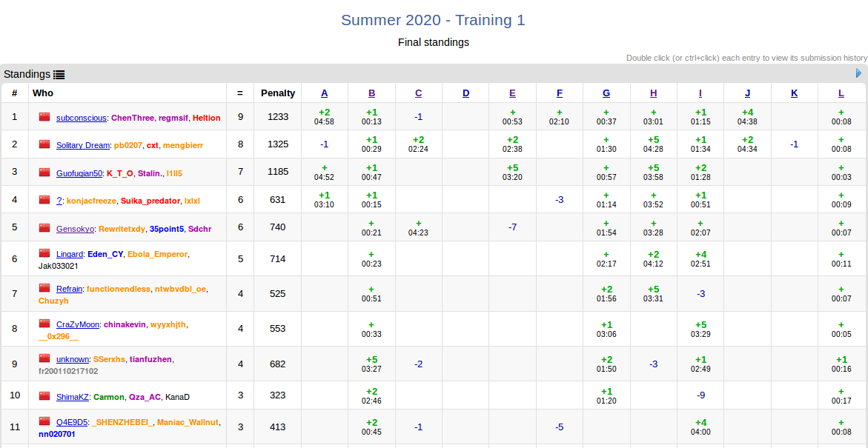
Task: Click the flag icon beside Solitary Dream
Action: tap(44, 144)
